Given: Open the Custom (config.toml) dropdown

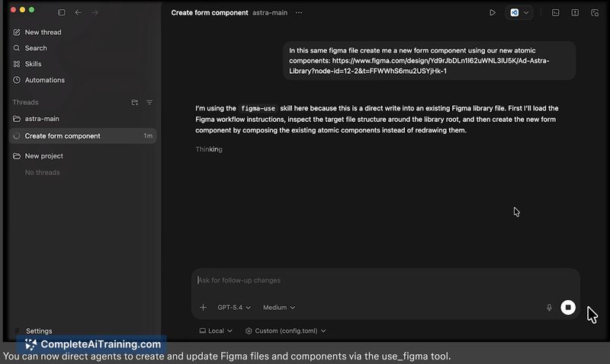Looking at the screenshot, I should [x=285, y=331].
